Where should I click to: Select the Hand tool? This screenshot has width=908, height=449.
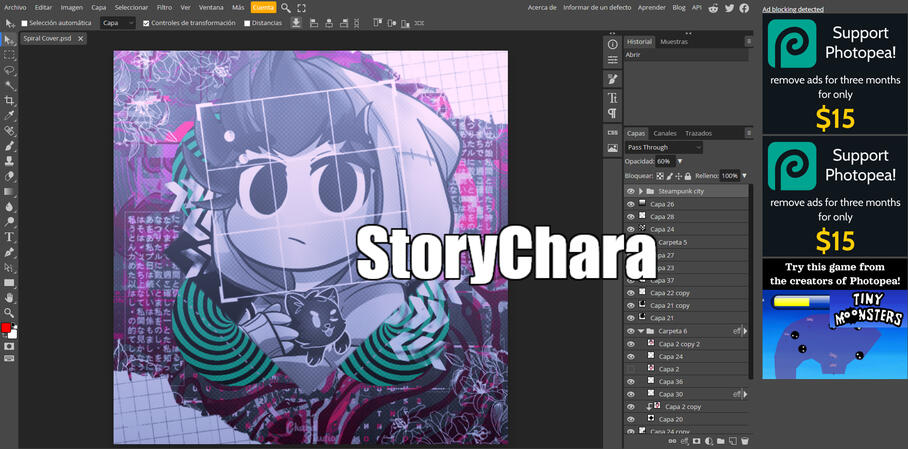point(9,297)
